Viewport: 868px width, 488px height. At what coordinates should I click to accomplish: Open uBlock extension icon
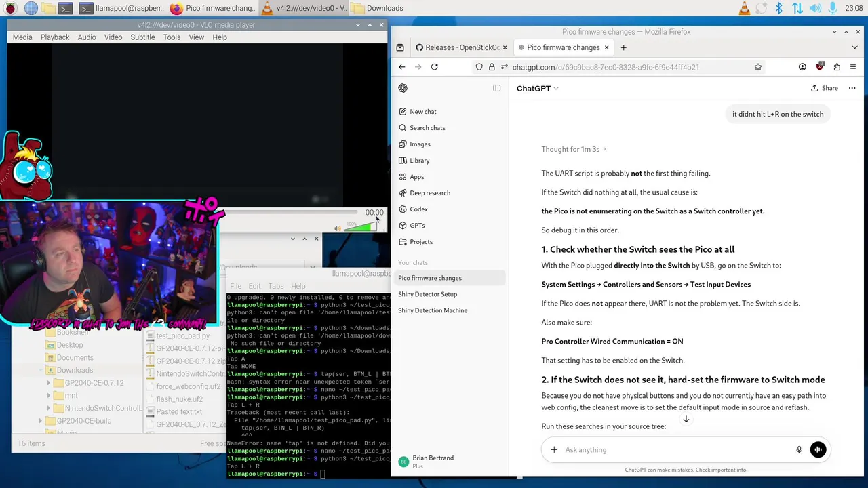820,66
